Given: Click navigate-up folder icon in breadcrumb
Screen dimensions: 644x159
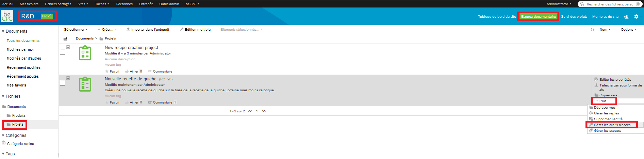Looking at the screenshot, I should coord(65,38).
